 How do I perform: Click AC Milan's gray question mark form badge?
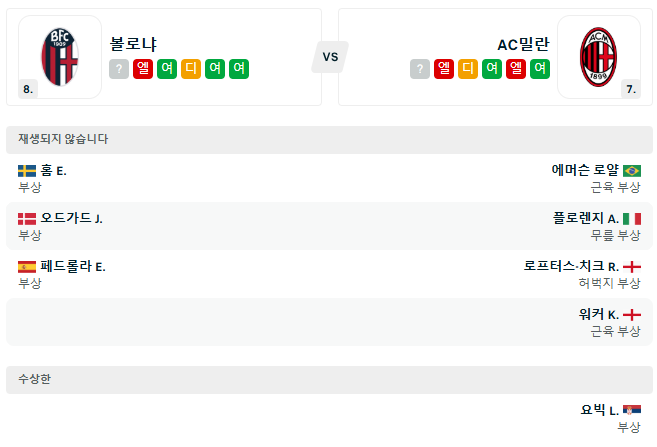click(x=419, y=69)
